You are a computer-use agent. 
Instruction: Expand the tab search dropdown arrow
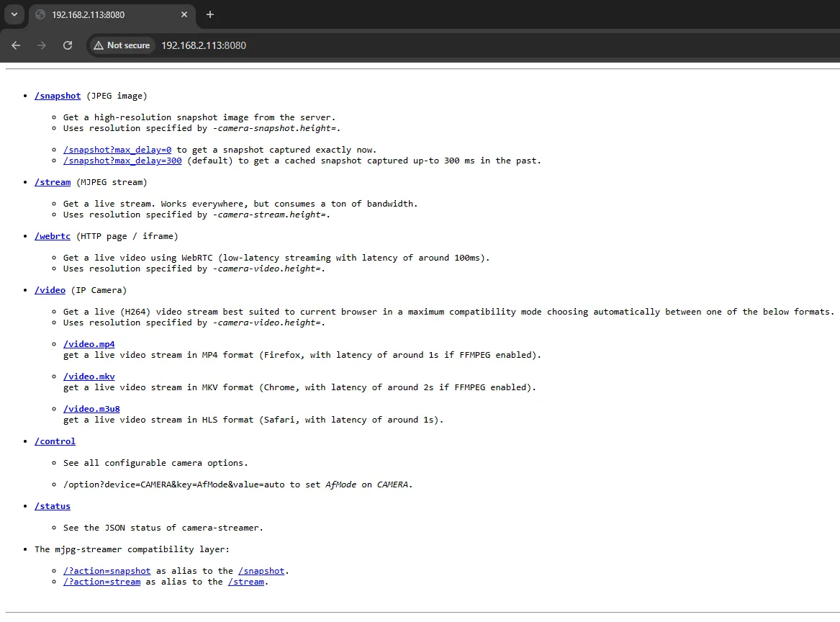pyautogui.click(x=14, y=14)
